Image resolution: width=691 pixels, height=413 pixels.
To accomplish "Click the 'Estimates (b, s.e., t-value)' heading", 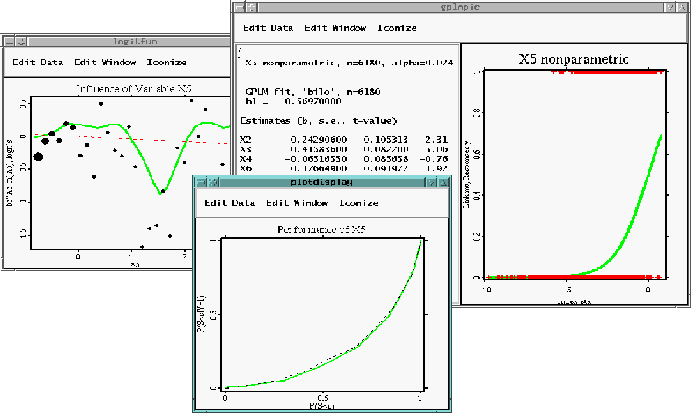I will pos(318,121).
